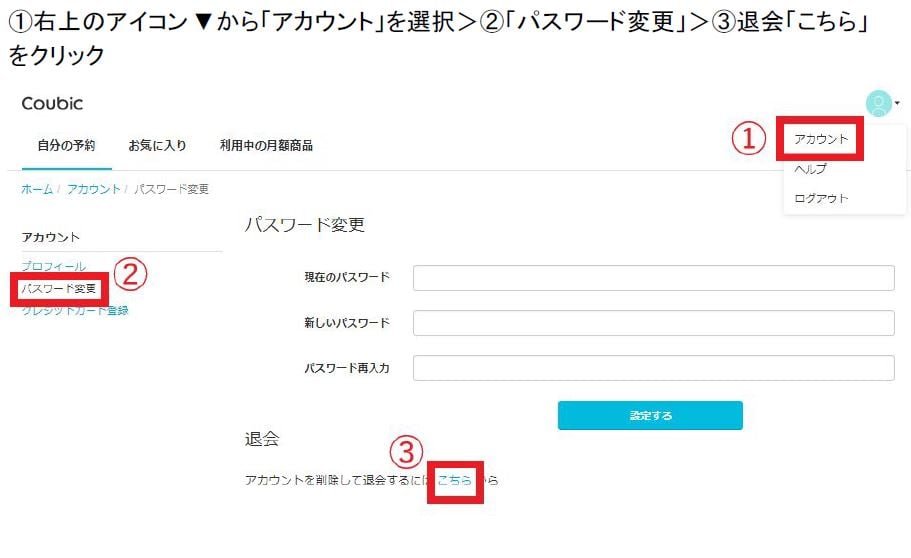This screenshot has width=911, height=558.
Task: Click the Coubic logo
Action: click(x=52, y=104)
